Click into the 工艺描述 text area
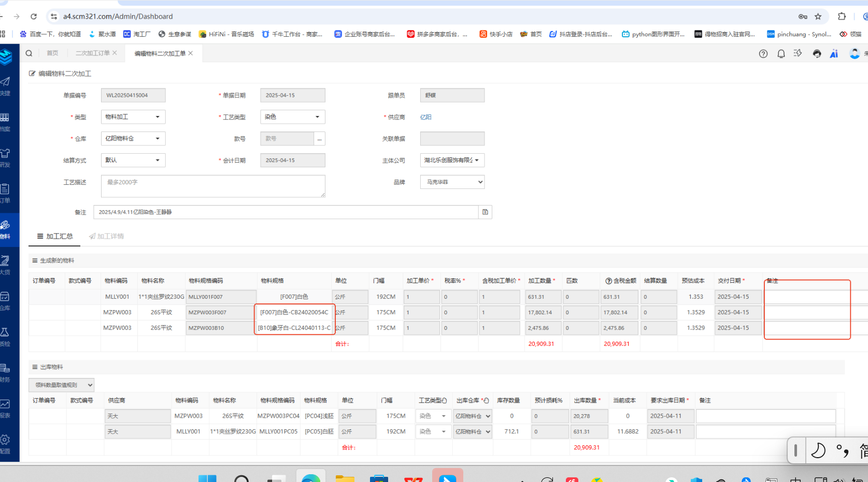The height and width of the screenshot is (482, 868). click(212, 186)
